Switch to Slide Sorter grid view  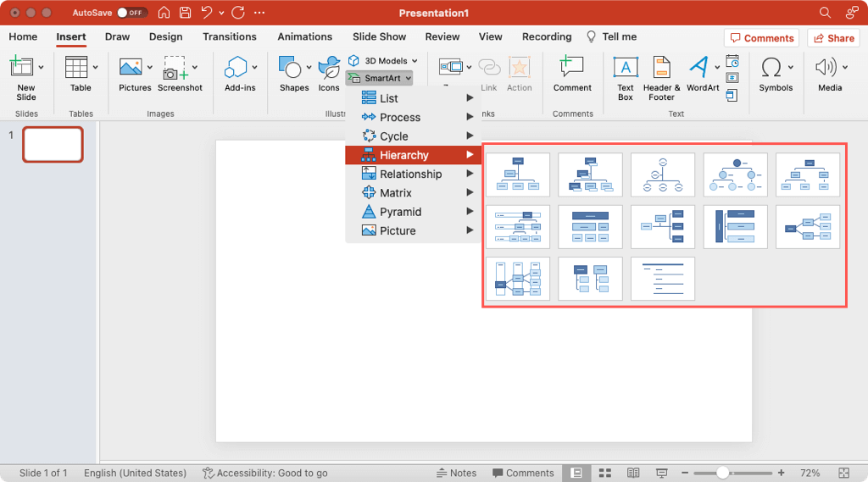tap(605, 473)
